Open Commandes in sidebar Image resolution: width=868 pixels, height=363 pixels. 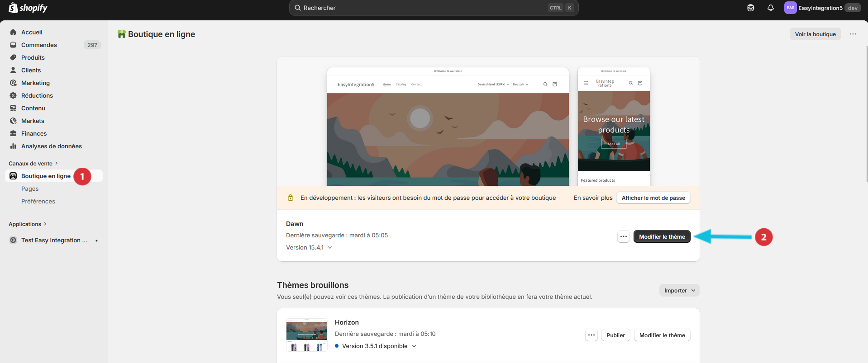click(39, 45)
